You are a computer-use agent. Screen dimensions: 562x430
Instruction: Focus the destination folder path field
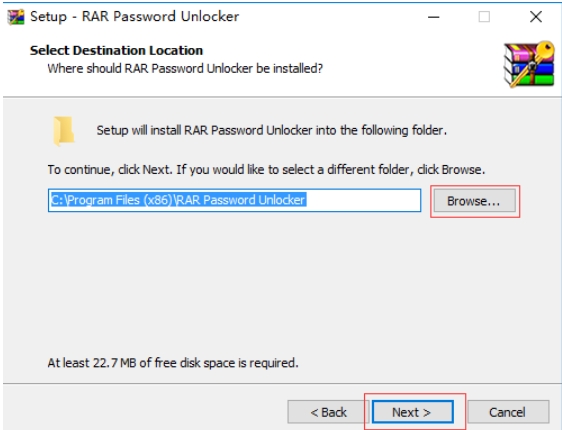point(234,200)
